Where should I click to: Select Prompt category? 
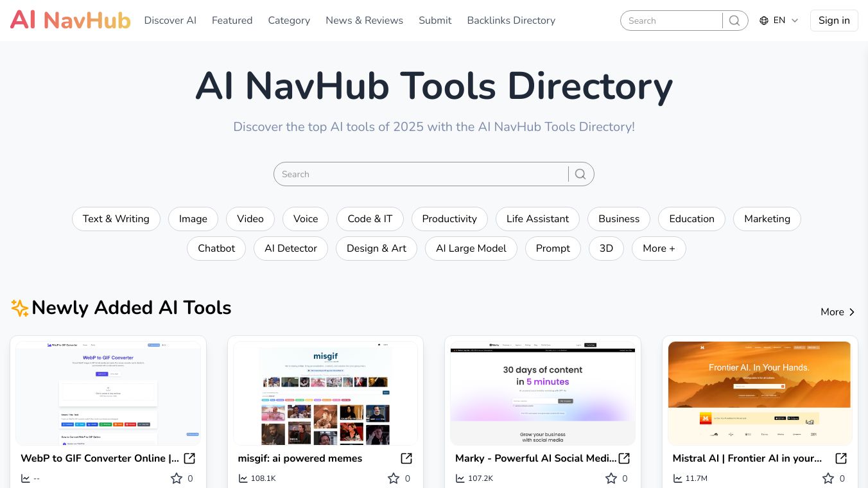click(x=553, y=248)
